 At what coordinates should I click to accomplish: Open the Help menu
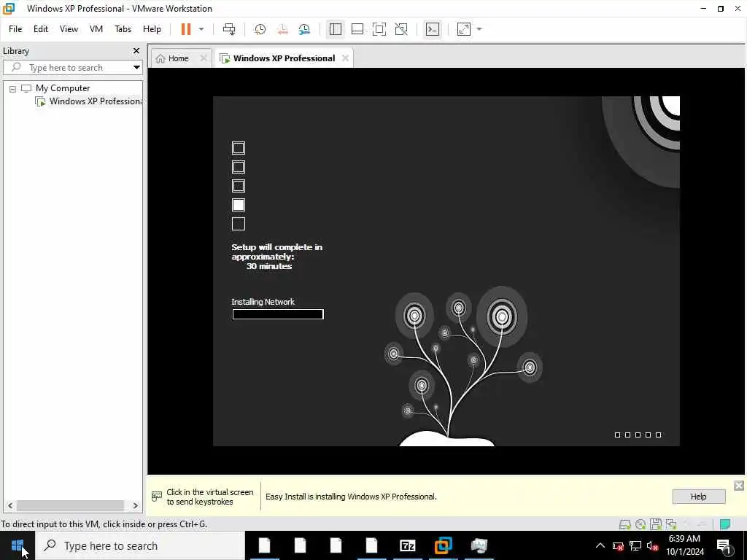152,29
